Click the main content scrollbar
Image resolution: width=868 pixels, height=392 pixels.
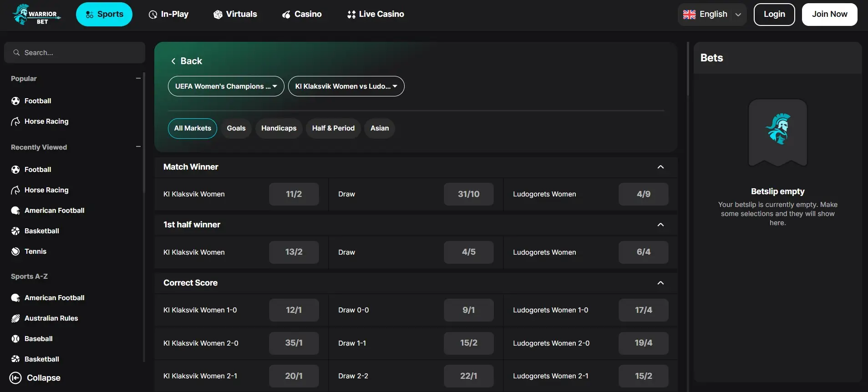[x=688, y=69]
